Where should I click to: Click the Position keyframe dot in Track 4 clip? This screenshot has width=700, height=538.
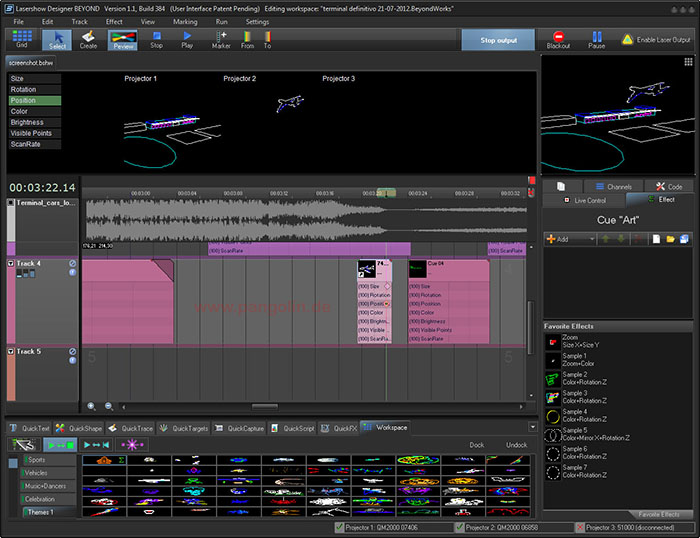387,304
